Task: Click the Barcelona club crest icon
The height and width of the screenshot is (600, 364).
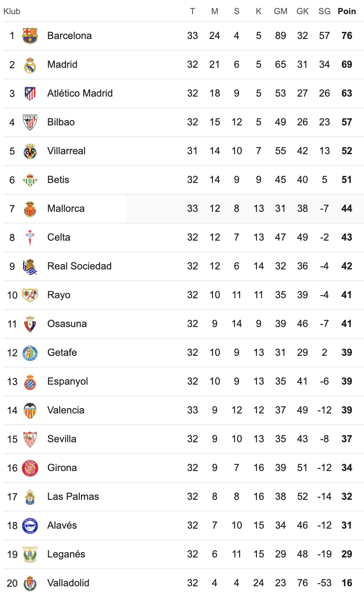Action: click(x=30, y=36)
